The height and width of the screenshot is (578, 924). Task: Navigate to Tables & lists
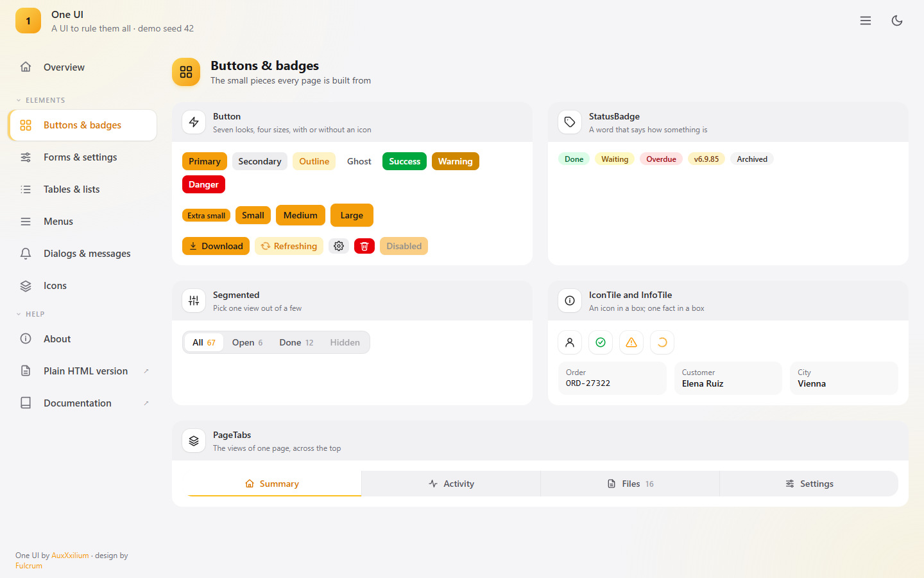82,189
